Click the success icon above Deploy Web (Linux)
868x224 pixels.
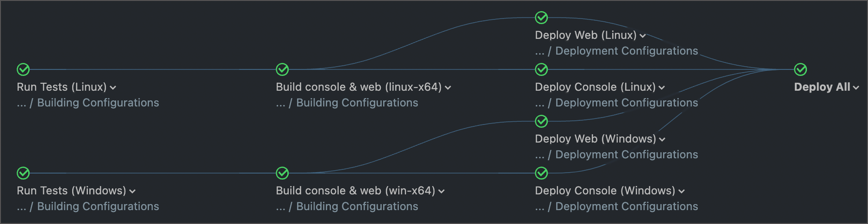pyautogui.click(x=541, y=18)
